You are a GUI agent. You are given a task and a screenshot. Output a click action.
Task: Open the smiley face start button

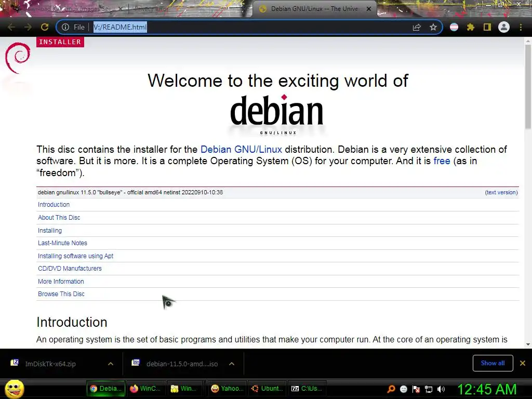[x=14, y=389]
